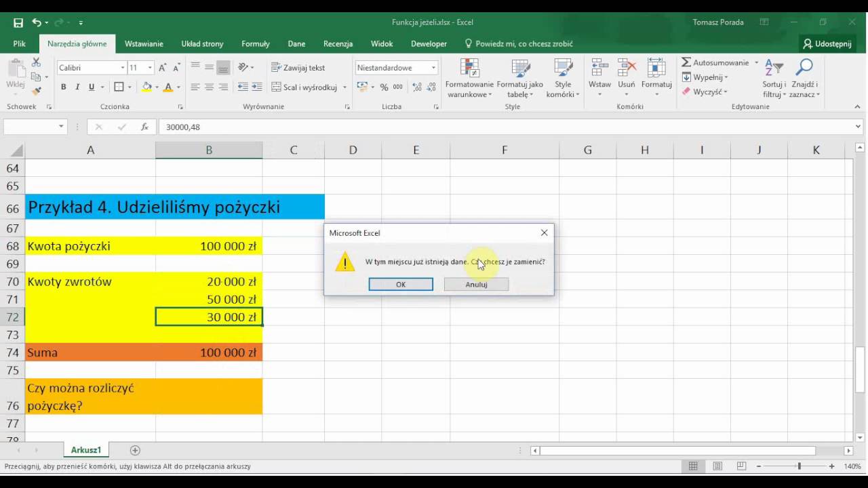
Task: Open the font size 11 dropdown
Action: point(150,68)
